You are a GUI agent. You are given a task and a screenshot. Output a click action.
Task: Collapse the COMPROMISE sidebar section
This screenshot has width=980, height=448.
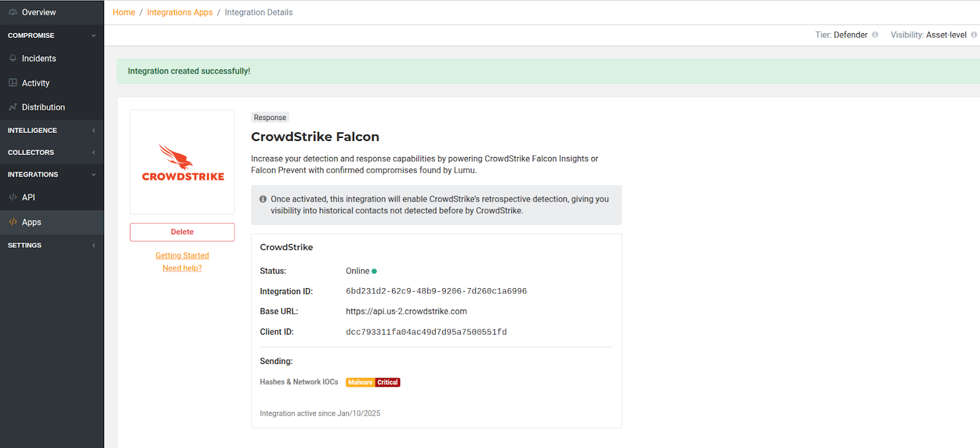94,36
